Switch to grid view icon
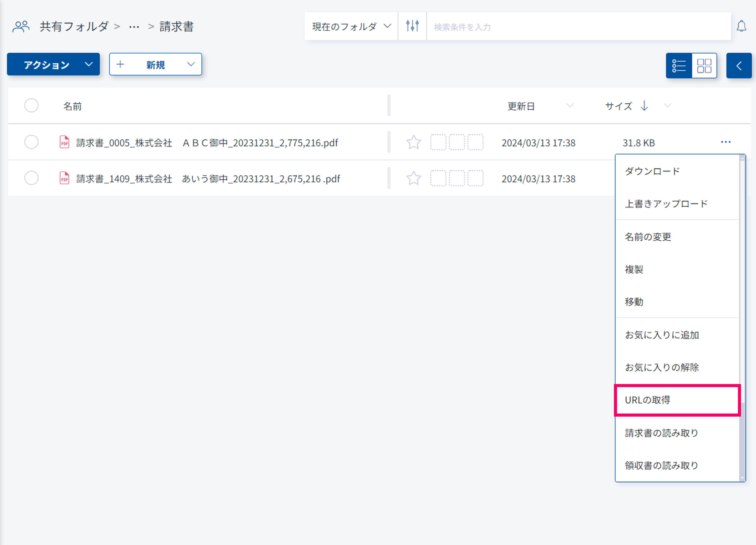This screenshot has height=545, width=756. click(x=704, y=66)
